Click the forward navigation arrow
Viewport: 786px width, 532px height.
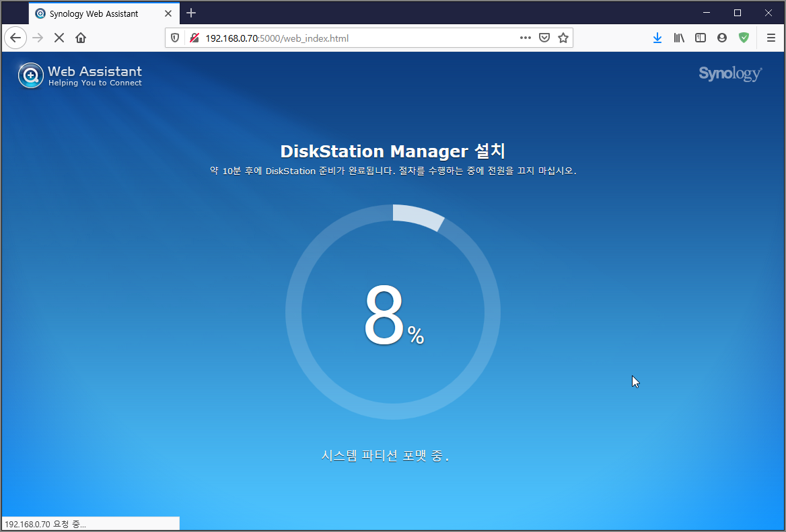[38, 38]
